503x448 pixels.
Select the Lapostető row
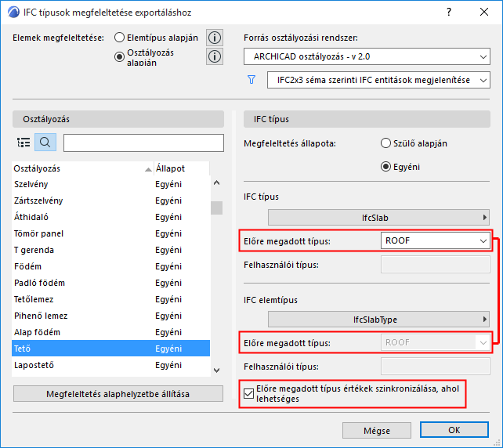111,365
